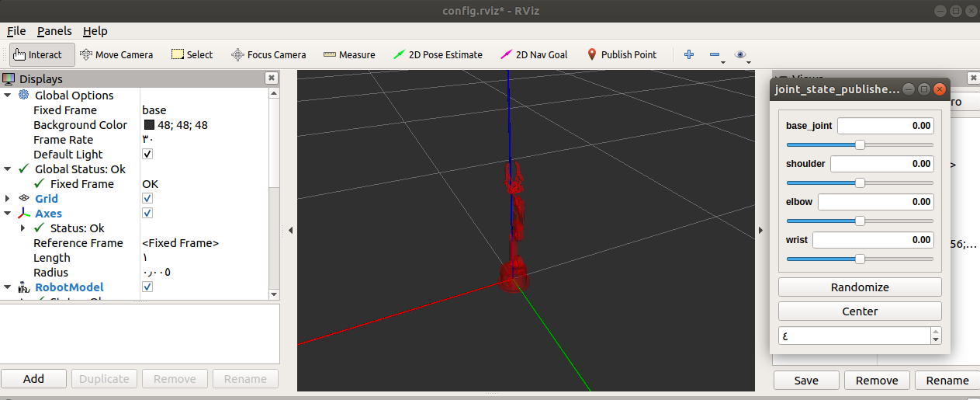Open the eye icon view dropdown
This screenshot has width=980, height=400.
pyautogui.click(x=743, y=55)
